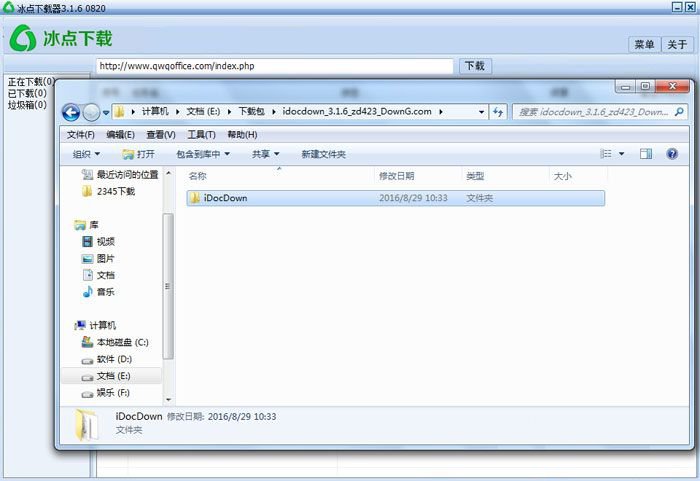Click the refresh button beside address bar
This screenshot has height=481, width=700.
[498, 112]
